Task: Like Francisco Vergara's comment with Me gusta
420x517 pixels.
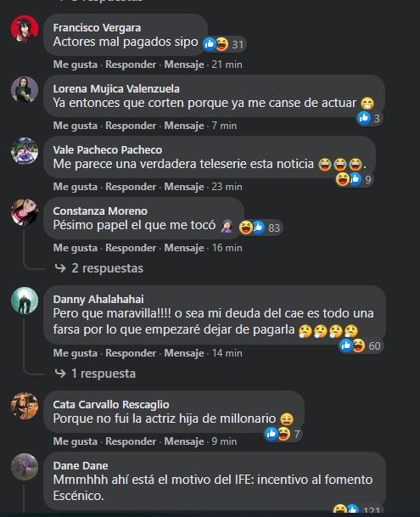Action: [x=76, y=65]
